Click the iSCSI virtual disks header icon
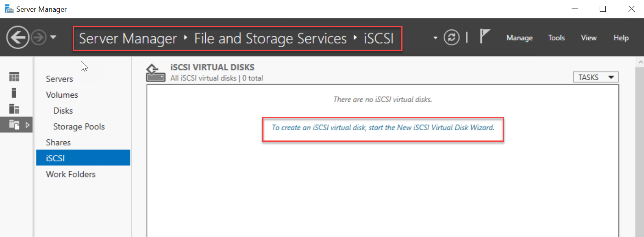644x237 pixels. [x=155, y=73]
